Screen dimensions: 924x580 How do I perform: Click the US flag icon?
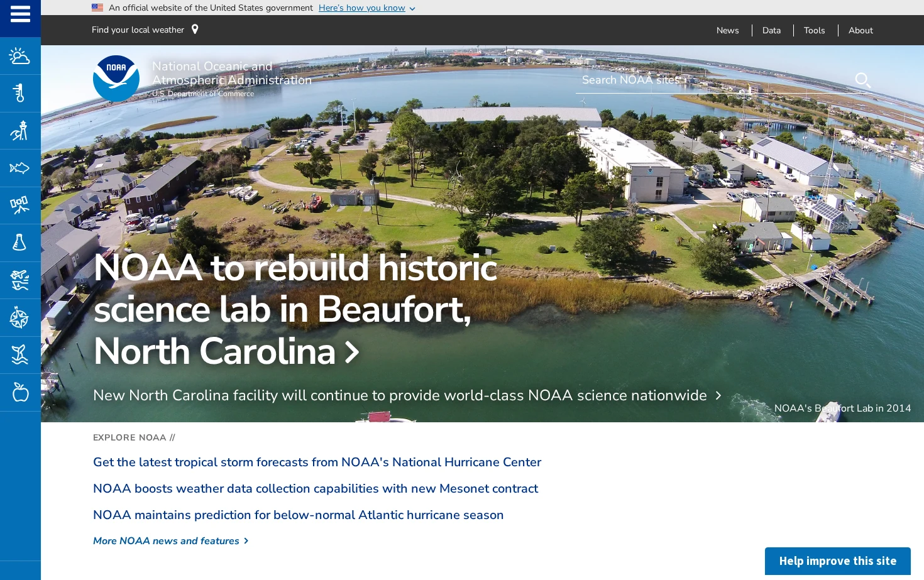tap(97, 8)
